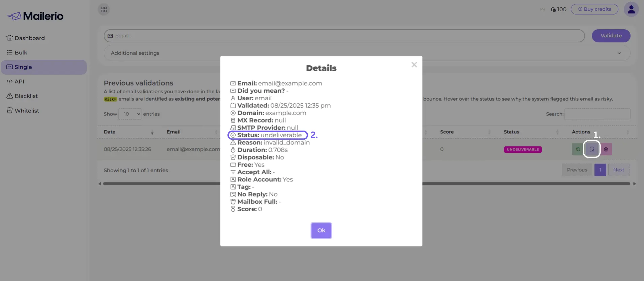Click the Whitelist shield icon
Viewport: 644px width, 281px height.
pos(9,110)
